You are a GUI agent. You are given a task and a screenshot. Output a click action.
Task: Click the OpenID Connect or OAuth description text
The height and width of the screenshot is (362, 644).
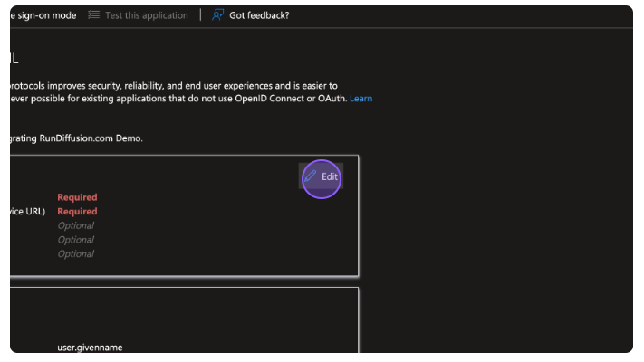coord(181,98)
